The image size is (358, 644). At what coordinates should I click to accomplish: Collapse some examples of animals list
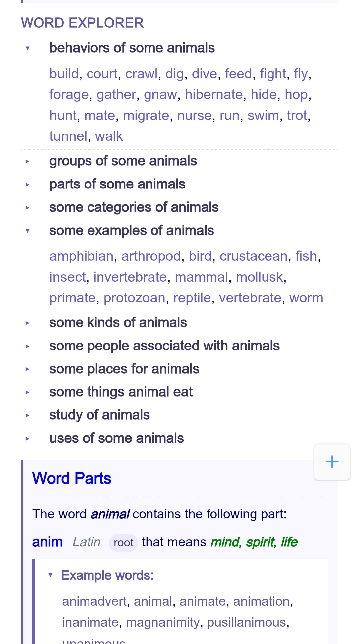click(28, 231)
